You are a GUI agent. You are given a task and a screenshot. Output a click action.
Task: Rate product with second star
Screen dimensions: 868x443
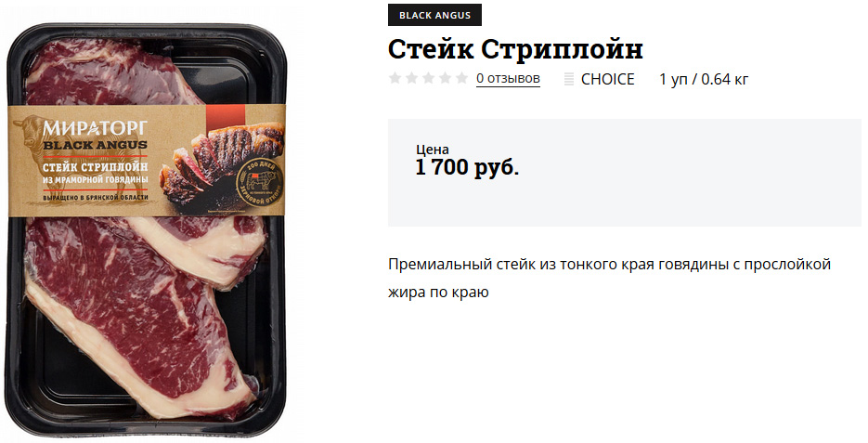click(411, 78)
